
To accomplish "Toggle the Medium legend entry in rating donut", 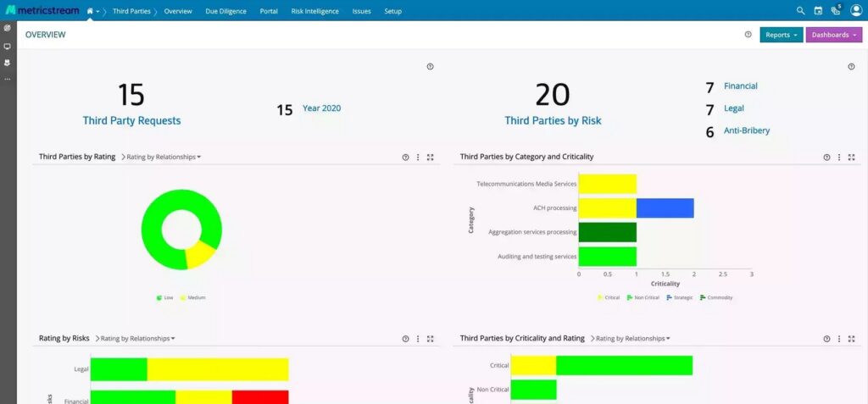I will point(192,298).
